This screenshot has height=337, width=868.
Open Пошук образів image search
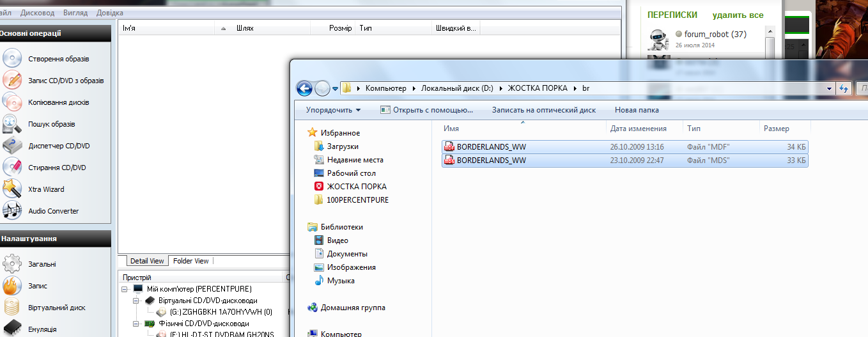coord(51,124)
